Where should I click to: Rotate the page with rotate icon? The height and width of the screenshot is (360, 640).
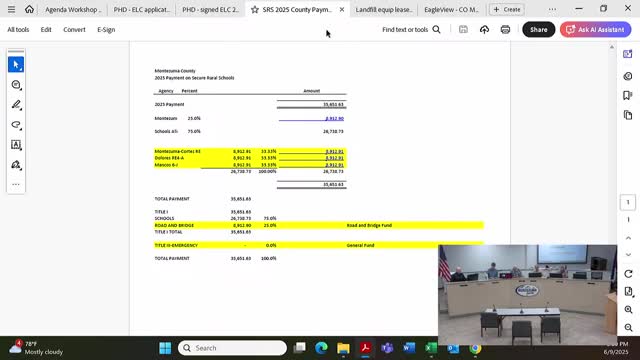628,274
